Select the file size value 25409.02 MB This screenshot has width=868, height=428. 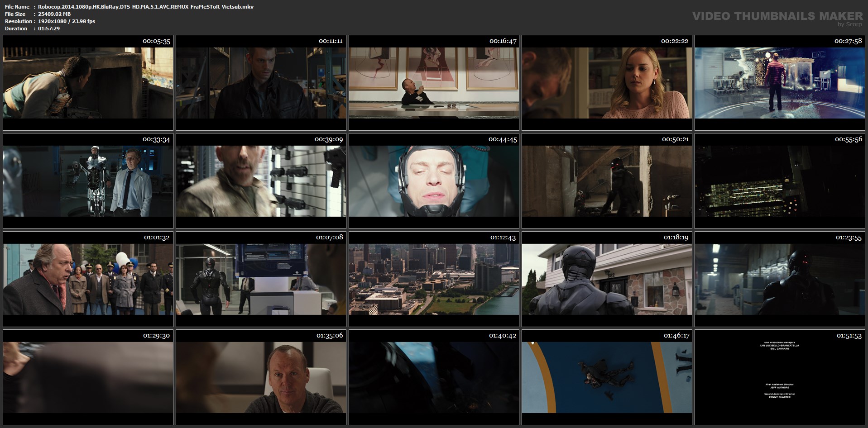pyautogui.click(x=54, y=14)
